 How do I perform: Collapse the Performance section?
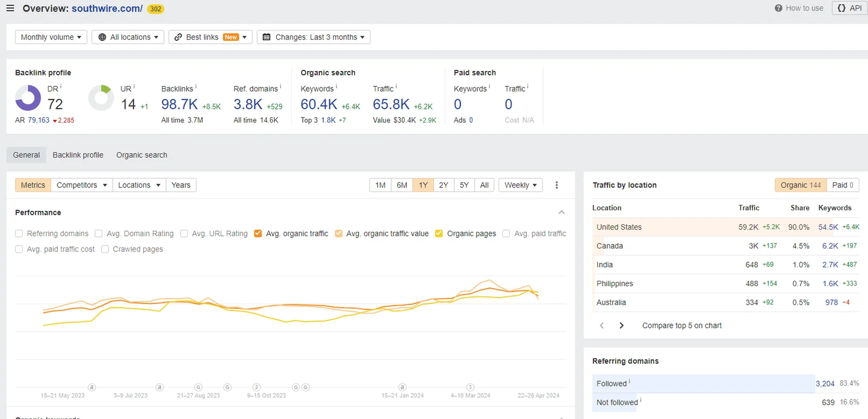tap(561, 212)
